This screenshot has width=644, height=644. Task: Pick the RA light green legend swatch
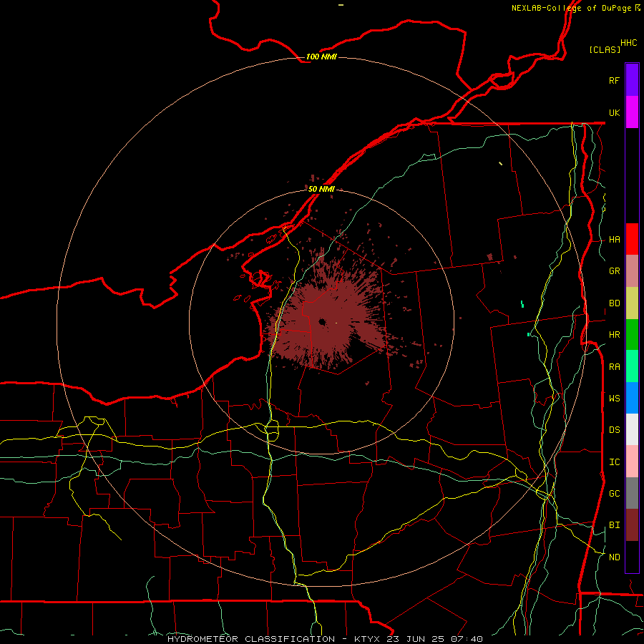[x=632, y=366]
